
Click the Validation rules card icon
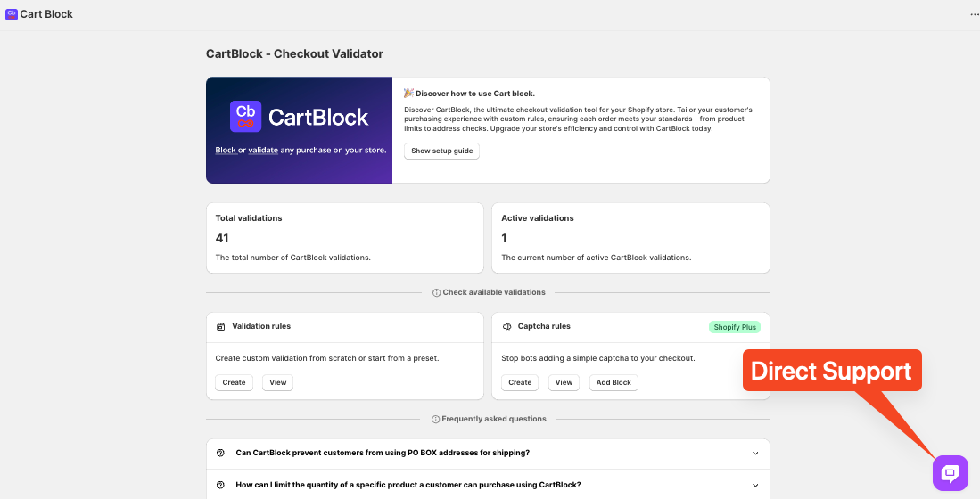click(x=220, y=327)
